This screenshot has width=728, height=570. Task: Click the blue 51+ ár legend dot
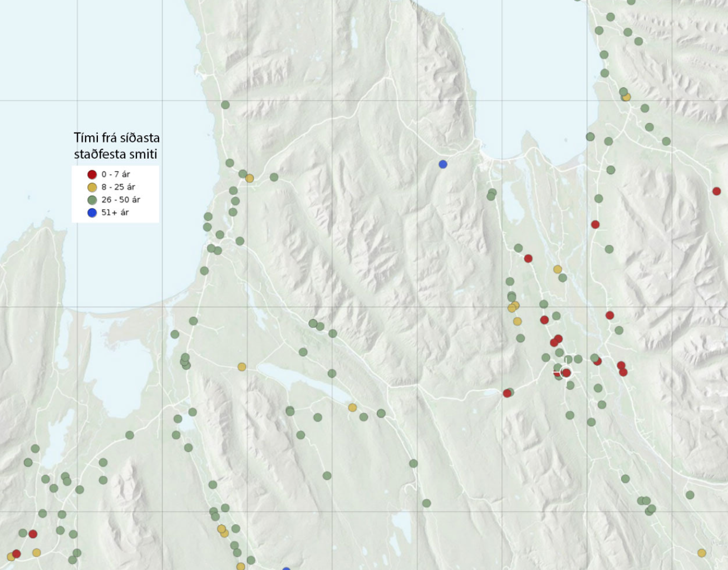92,213
